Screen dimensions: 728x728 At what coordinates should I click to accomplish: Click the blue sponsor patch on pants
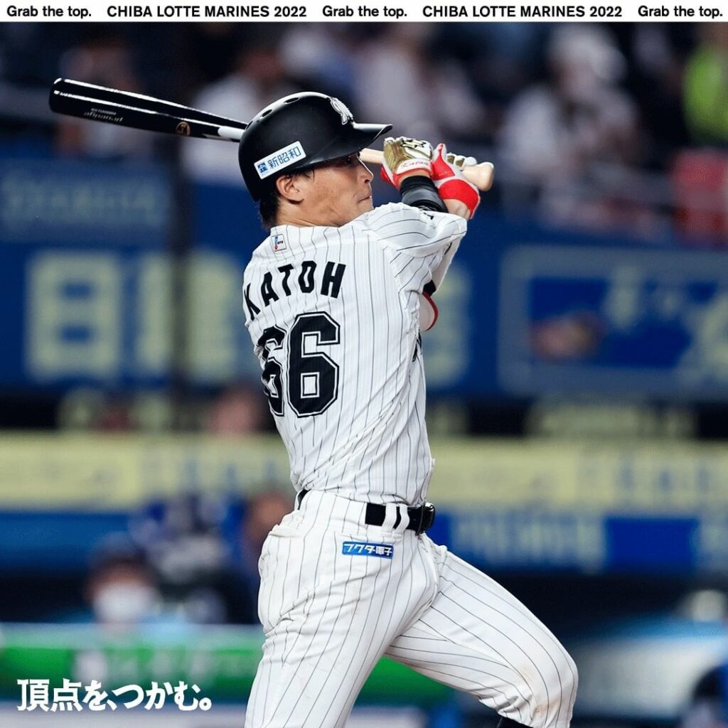[367, 550]
